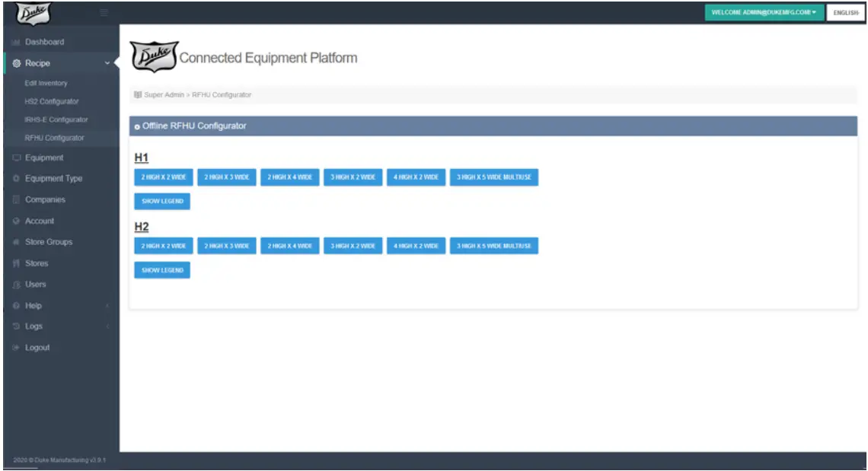The width and height of the screenshot is (868, 471).
Task: Click the Account icon in sidebar
Action: 16,221
